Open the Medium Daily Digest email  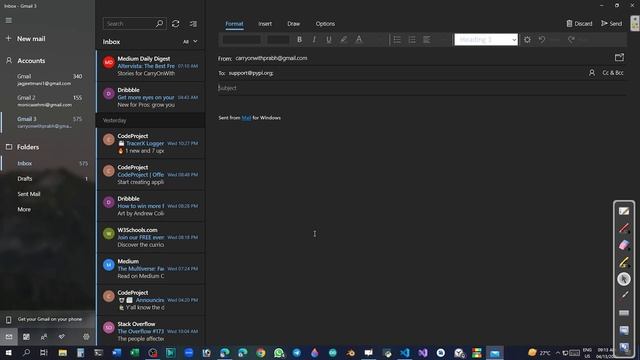151,66
